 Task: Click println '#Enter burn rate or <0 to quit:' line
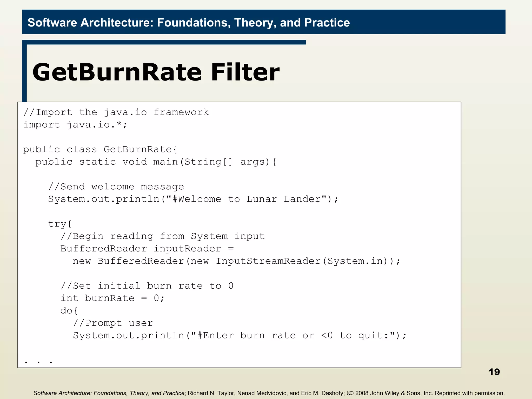[240, 336]
